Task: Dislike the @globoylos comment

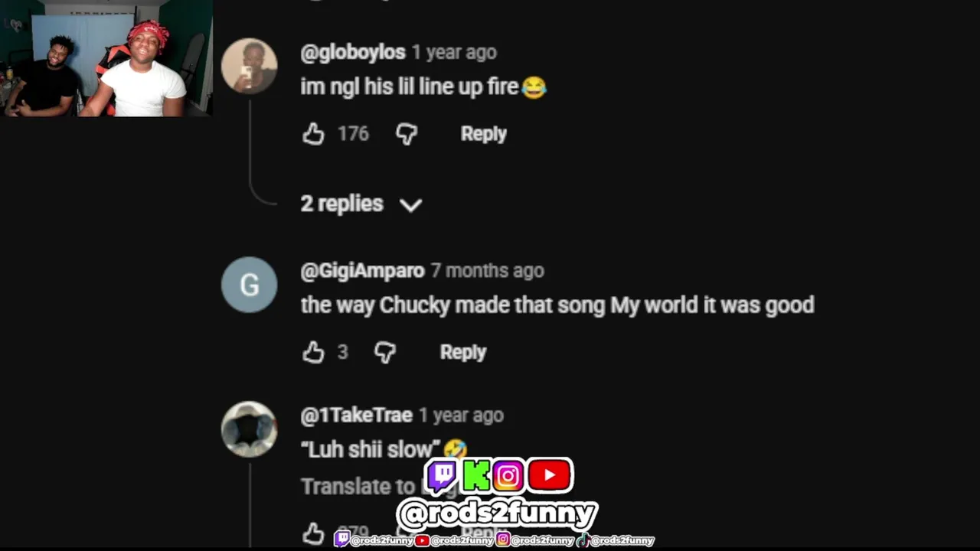Action: pos(407,134)
